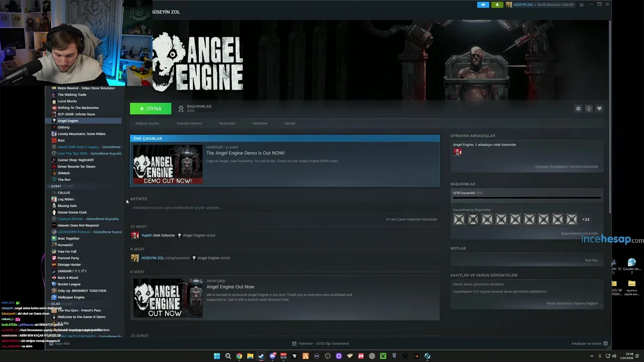Click the achievements progress bar
The image size is (644, 362).
[527, 198]
